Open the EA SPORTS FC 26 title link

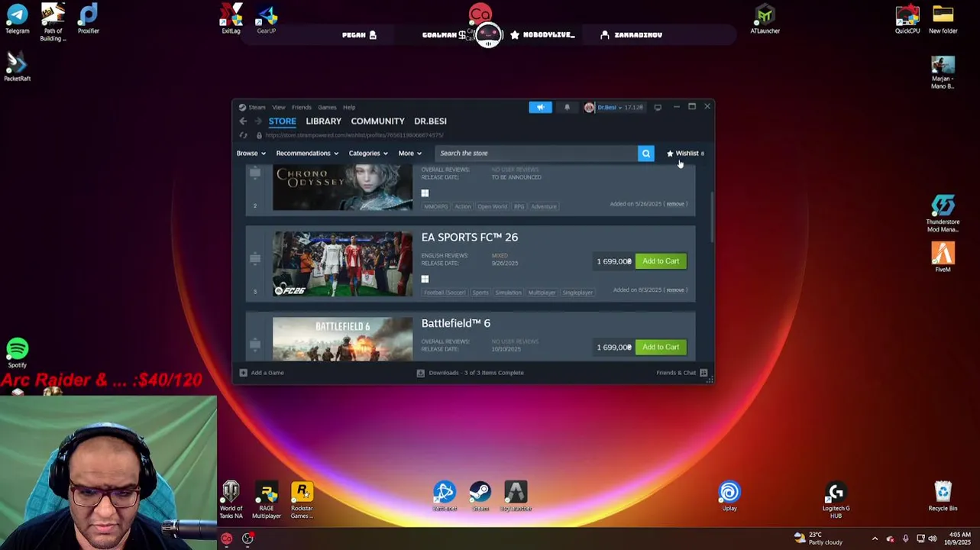[470, 238]
